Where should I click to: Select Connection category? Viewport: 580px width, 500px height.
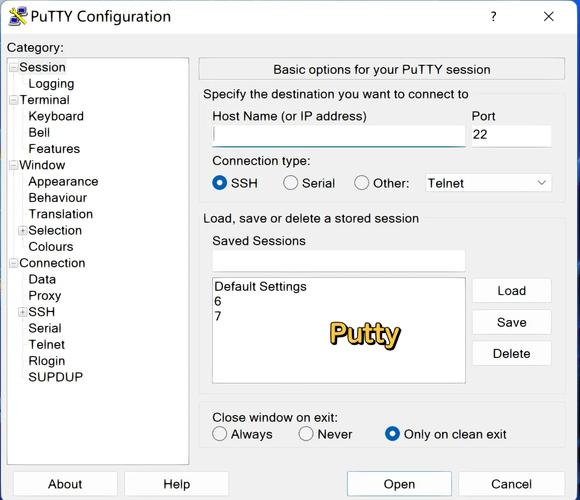click(x=52, y=263)
